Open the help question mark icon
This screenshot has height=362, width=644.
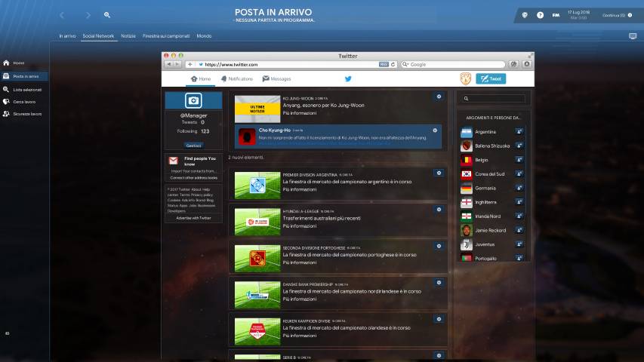pos(540,14)
